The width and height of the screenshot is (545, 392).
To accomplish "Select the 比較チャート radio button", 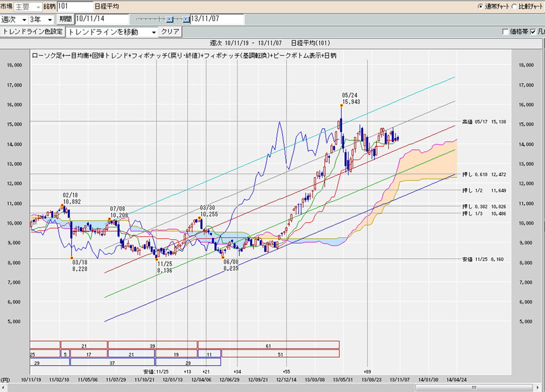I will pos(514,6).
